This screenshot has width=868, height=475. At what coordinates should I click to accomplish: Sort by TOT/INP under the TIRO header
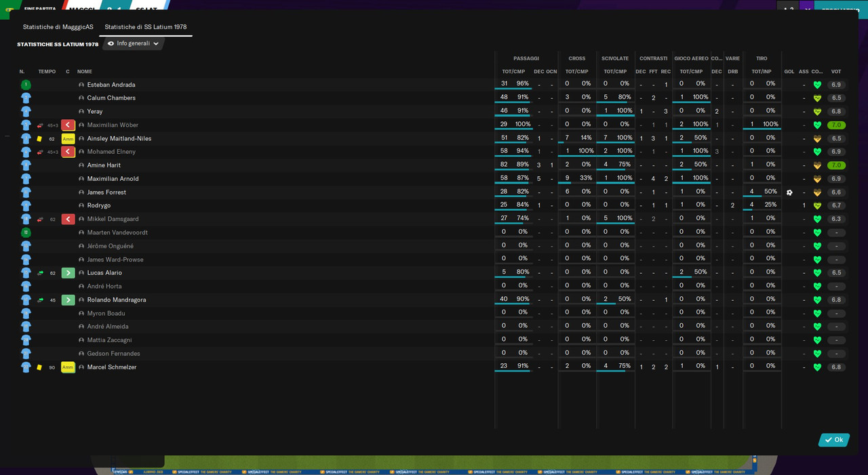click(x=762, y=72)
